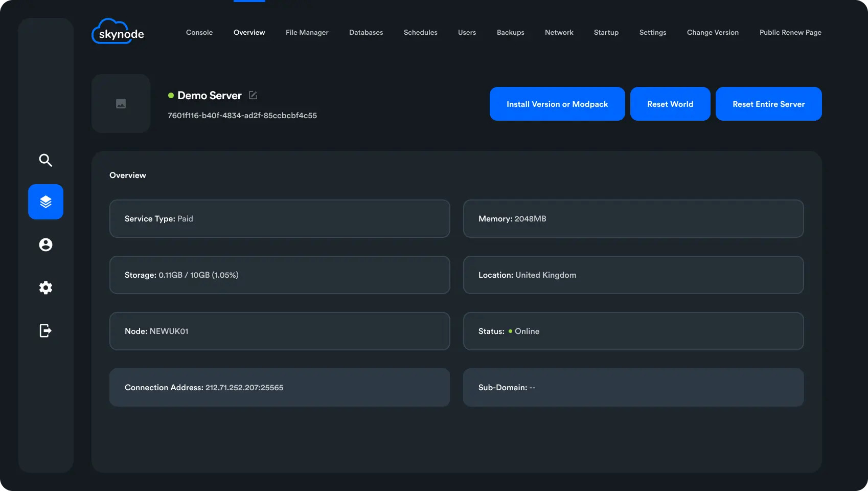
Task: Click the Skynode cloud logo
Action: click(118, 32)
